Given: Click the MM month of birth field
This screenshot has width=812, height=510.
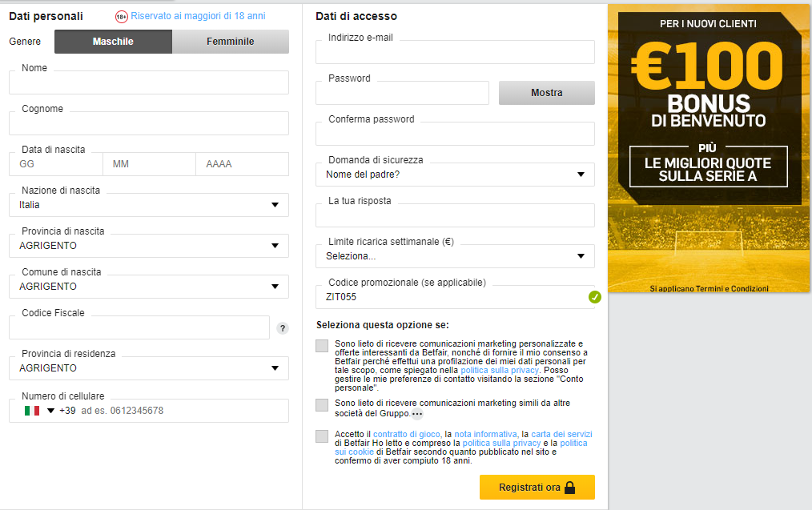Looking at the screenshot, I should [149, 164].
